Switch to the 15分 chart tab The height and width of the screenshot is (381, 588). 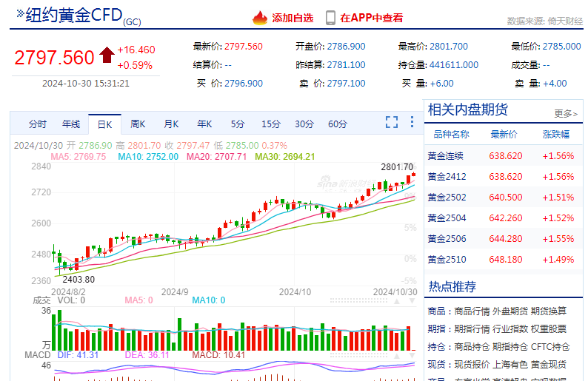(x=271, y=124)
